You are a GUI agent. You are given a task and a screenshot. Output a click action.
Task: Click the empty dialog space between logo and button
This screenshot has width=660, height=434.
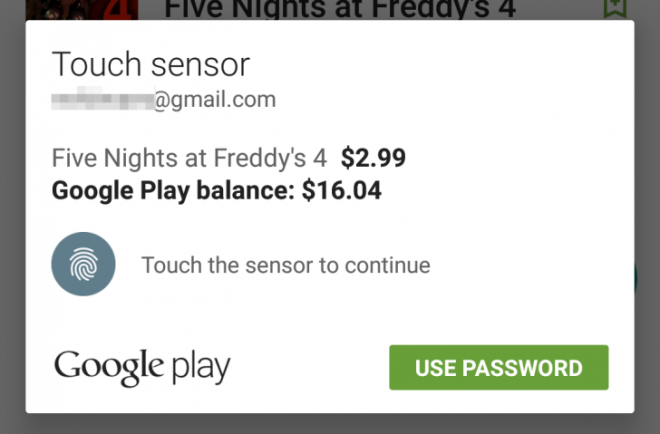click(310, 368)
